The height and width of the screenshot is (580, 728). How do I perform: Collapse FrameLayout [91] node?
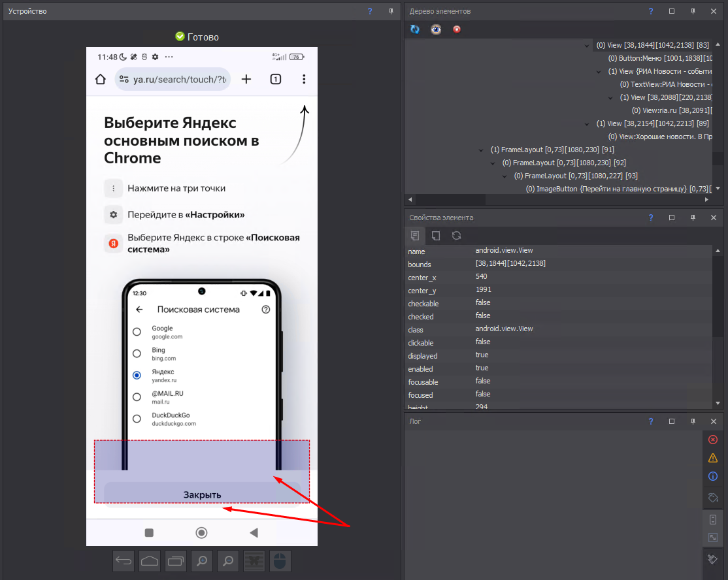481,150
